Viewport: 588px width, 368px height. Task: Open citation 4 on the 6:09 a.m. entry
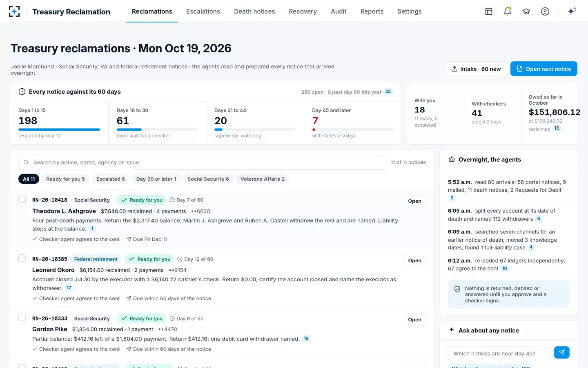click(x=531, y=247)
